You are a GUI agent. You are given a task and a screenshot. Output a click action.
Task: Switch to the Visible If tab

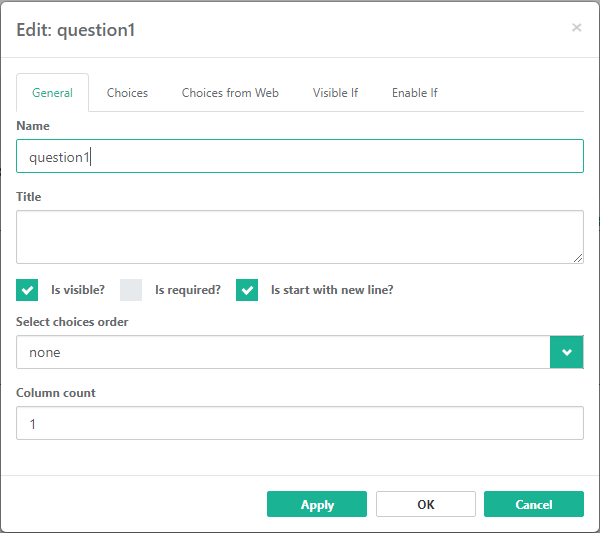(335, 93)
